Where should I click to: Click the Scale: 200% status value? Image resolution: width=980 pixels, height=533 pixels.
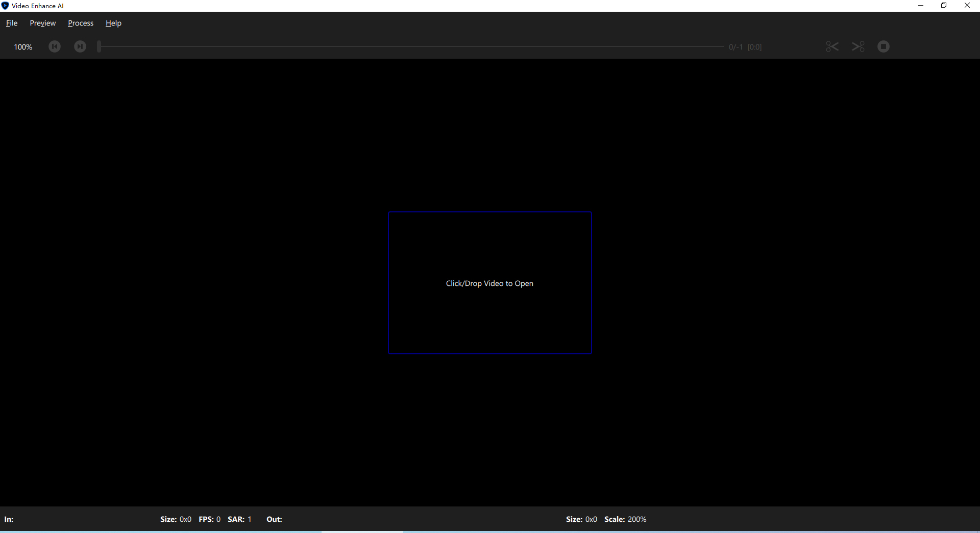pyautogui.click(x=625, y=519)
